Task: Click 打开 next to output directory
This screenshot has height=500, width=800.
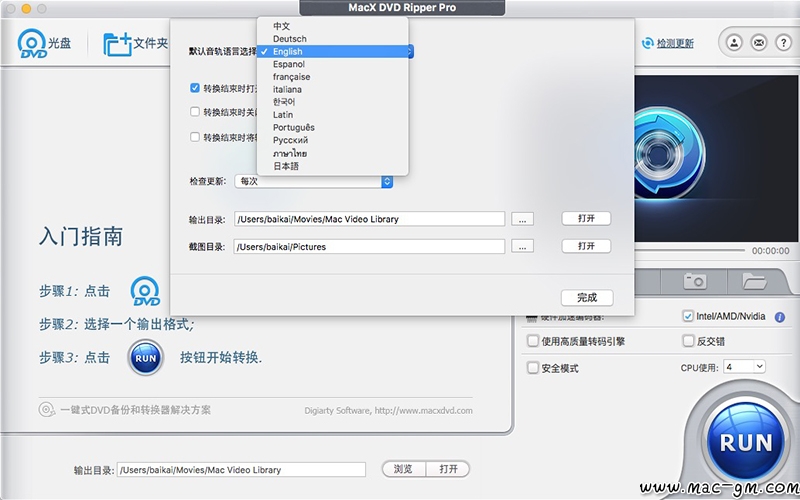Action: tap(586, 218)
